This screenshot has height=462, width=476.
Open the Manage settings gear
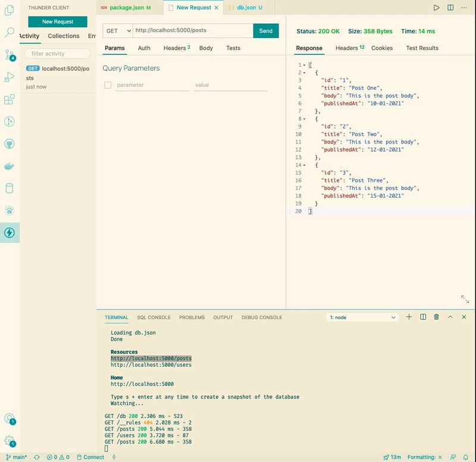[x=10, y=441]
